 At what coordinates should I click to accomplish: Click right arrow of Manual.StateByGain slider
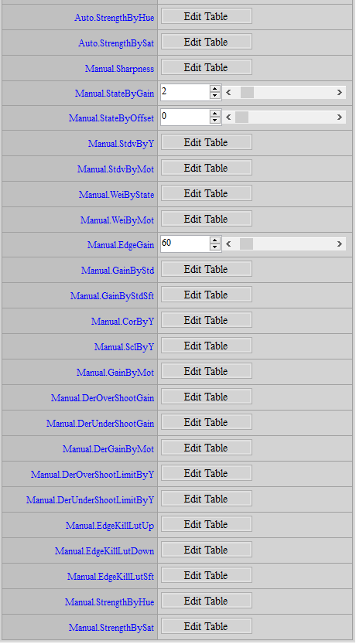(x=340, y=93)
